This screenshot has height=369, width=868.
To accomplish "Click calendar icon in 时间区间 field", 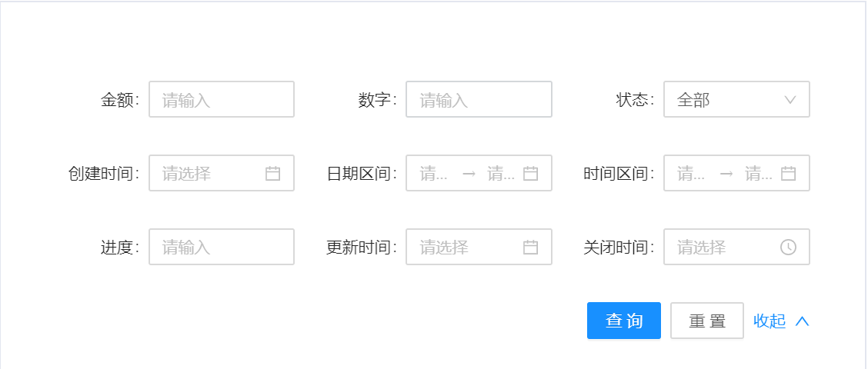I will (788, 173).
